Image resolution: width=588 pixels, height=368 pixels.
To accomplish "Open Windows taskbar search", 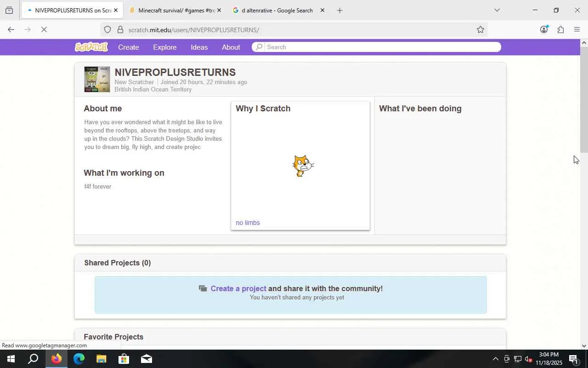I will [33, 359].
